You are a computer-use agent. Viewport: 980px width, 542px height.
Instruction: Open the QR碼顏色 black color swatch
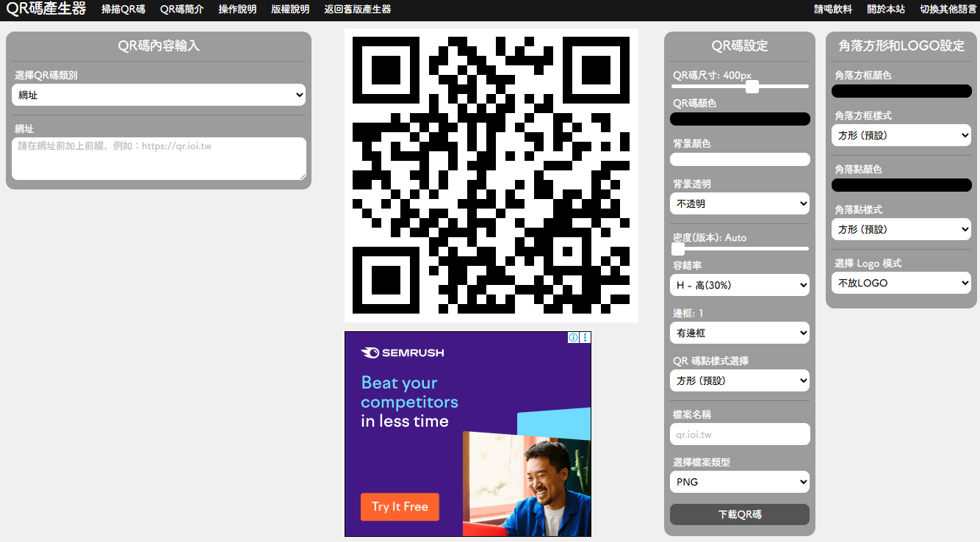740,119
